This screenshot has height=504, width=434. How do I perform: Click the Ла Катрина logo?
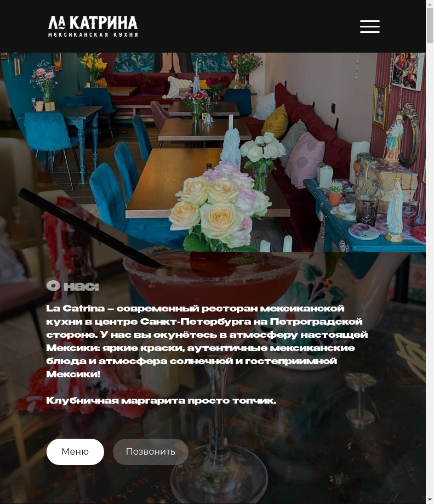click(x=93, y=26)
